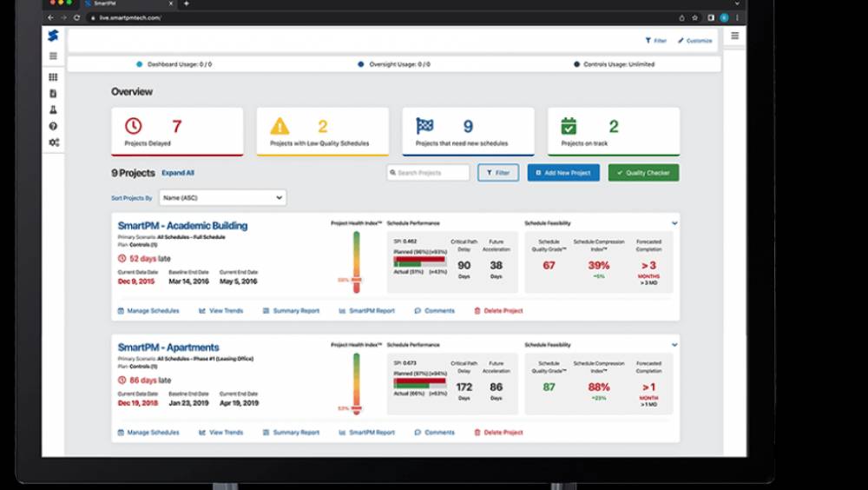Click the Quality Checker button
The height and width of the screenshot is (490, 868).
click(x=643, y=172)
